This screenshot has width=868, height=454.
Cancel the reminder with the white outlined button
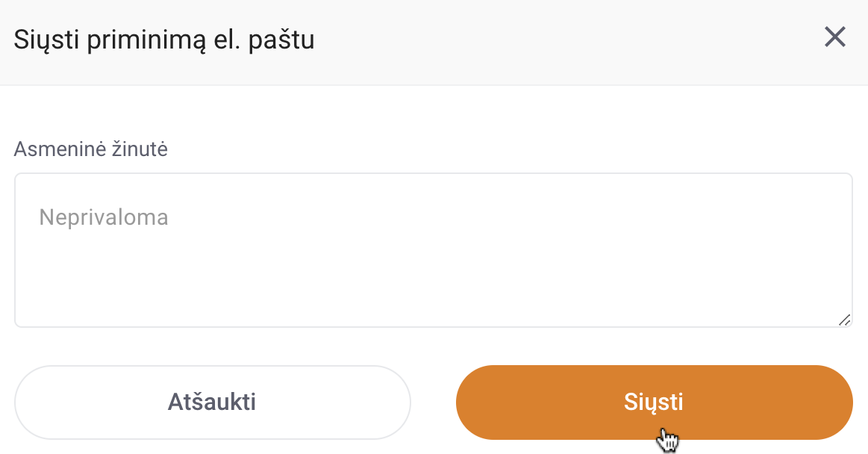coord(213,402)
